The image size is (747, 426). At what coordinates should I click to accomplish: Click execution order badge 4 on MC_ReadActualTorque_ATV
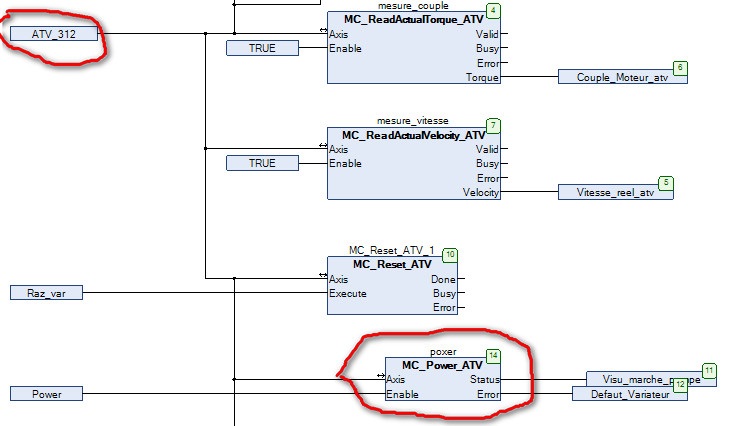[494, 10]
